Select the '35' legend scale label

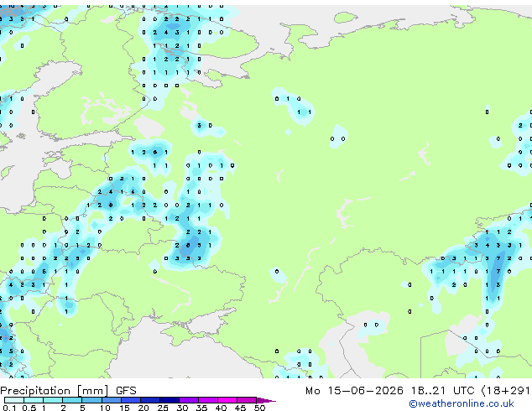pyautogui.click(x=201, y=408)
